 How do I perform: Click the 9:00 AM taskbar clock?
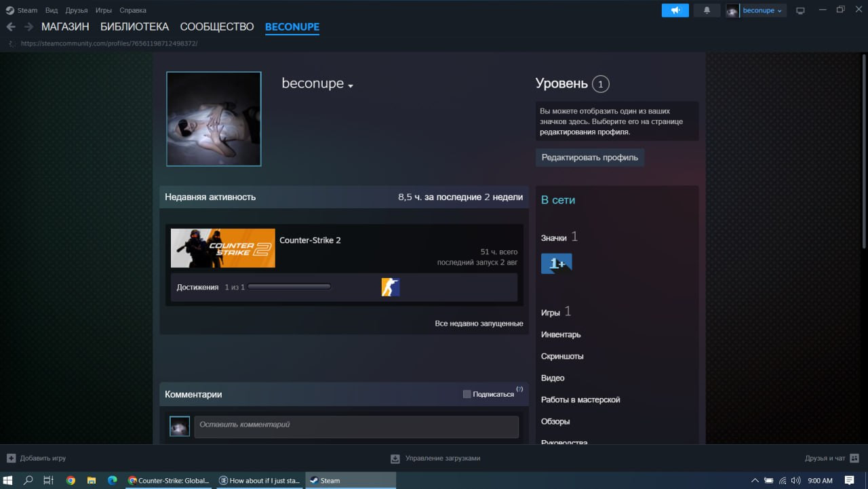[x=821, y=480]
